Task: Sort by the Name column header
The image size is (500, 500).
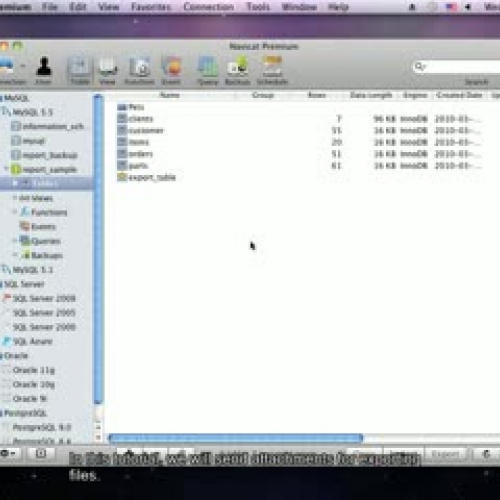Action: 170,95
